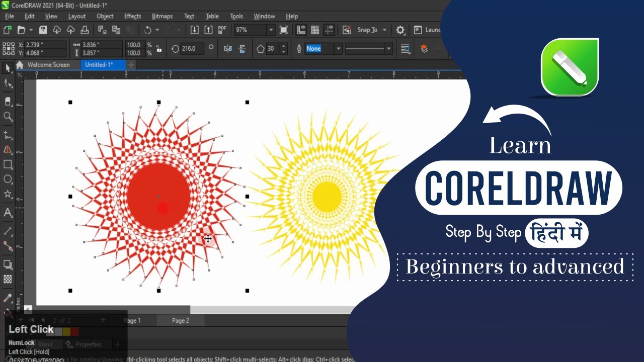Toggle the lock ratio padlock
Viewport: 644px width, 362px height.
[159, 49]
